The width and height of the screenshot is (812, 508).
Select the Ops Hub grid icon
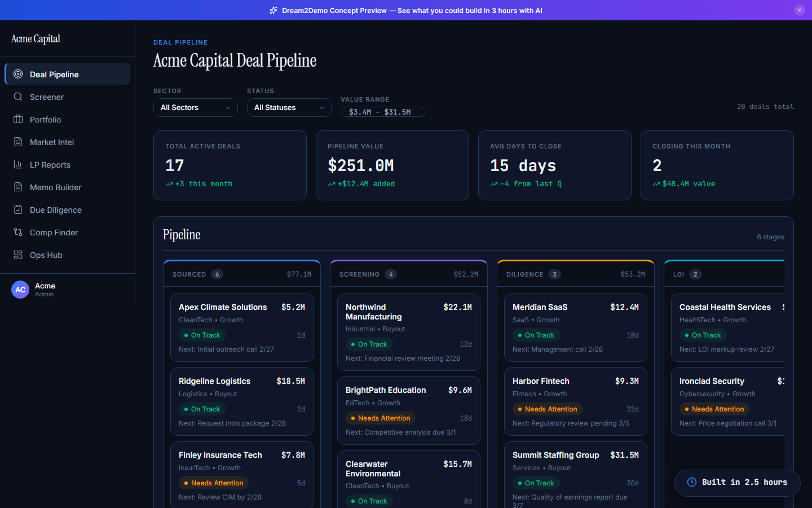pyautogui.click(x=17, y=255)
